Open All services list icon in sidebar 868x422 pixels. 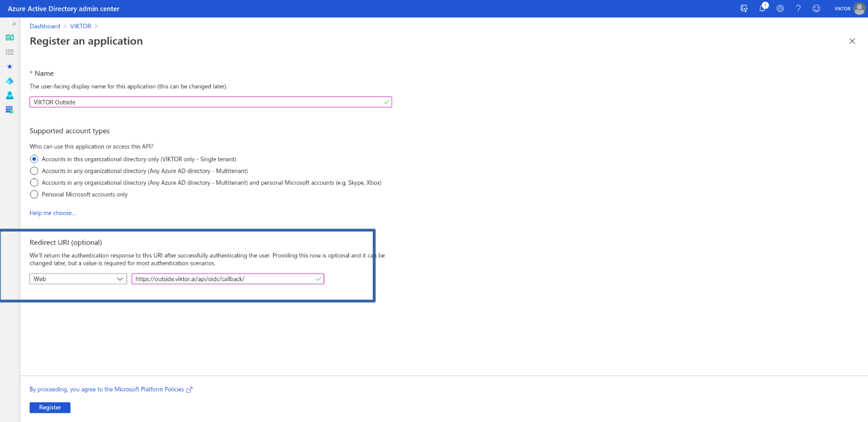pos(9,52)
